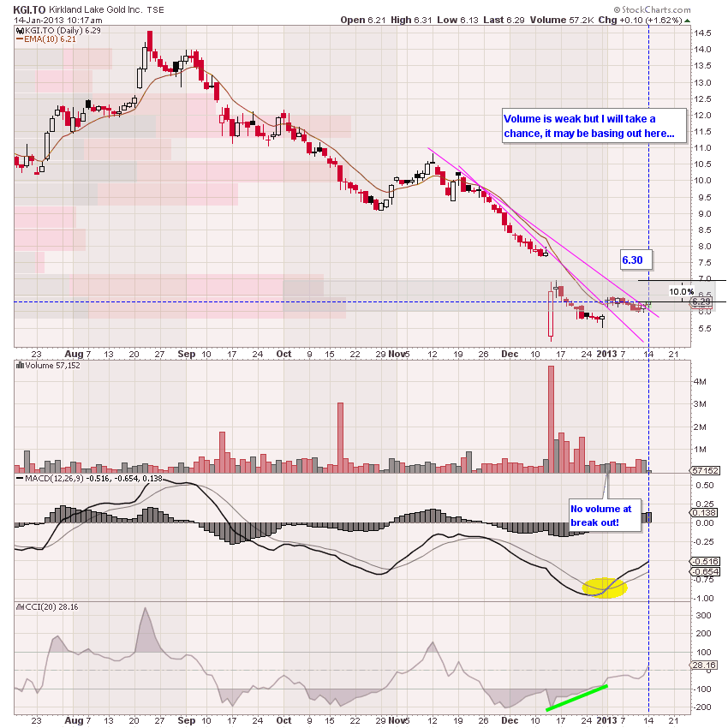
Task: Click the company name Kirkland Lake Gold Inc.
Action: 96,9
